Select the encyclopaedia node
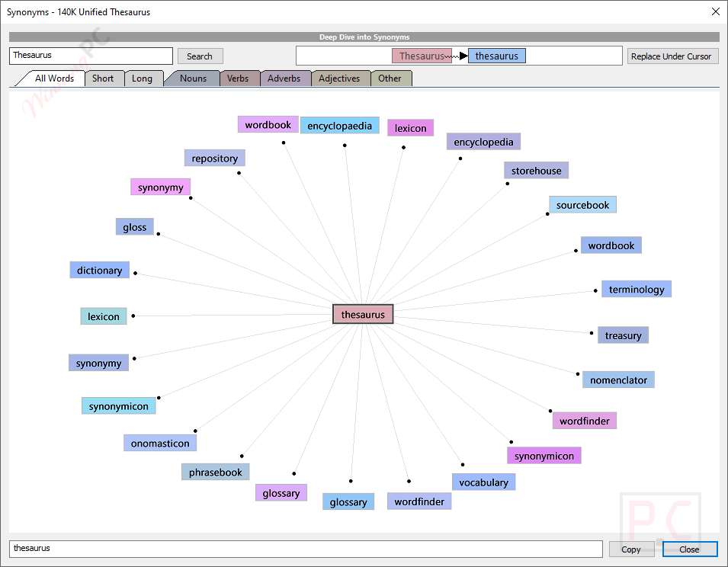Image resolution: width=728 pixels, height=567 pixels. [x=340, y=126]
